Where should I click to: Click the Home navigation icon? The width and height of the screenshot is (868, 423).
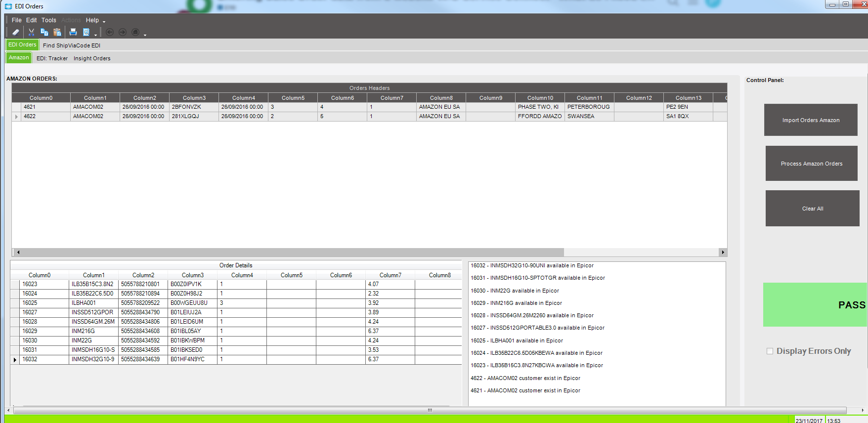coord(135,32)
